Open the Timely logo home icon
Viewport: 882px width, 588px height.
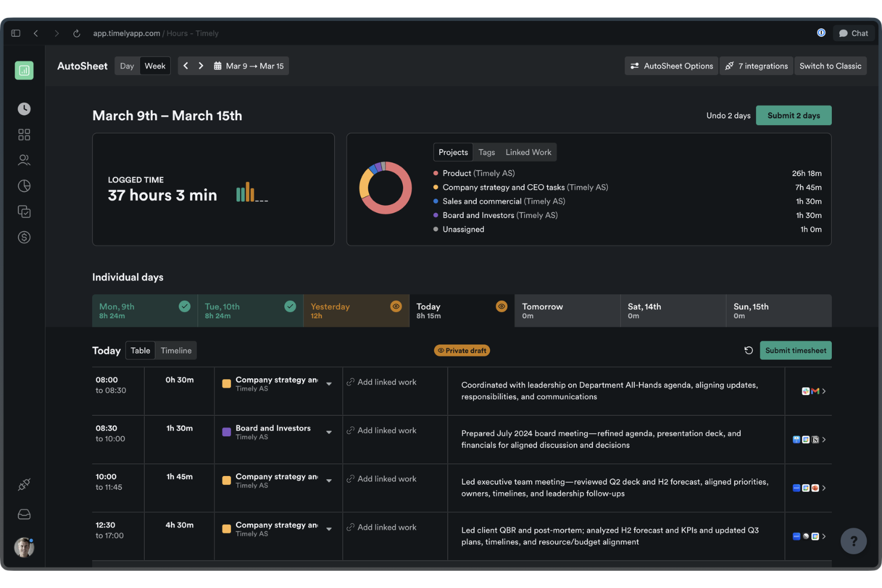point(24,70)
